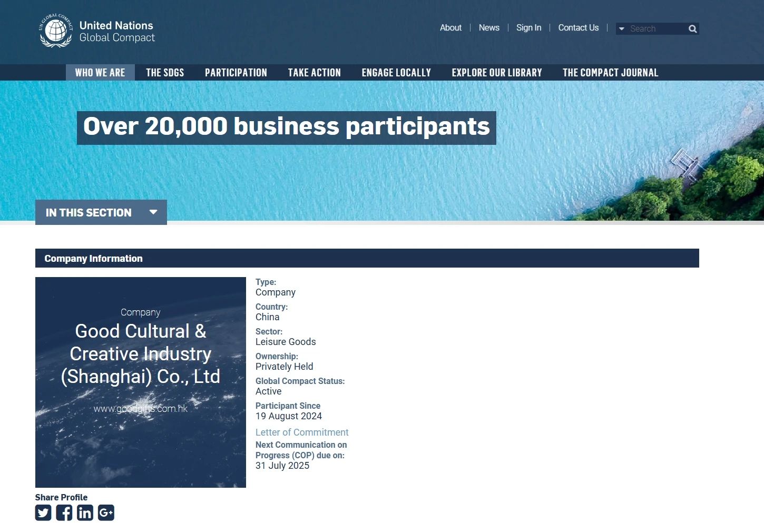Click the company profile card image
This screenshot has height=532, width=764.
[x=141, y=382]
